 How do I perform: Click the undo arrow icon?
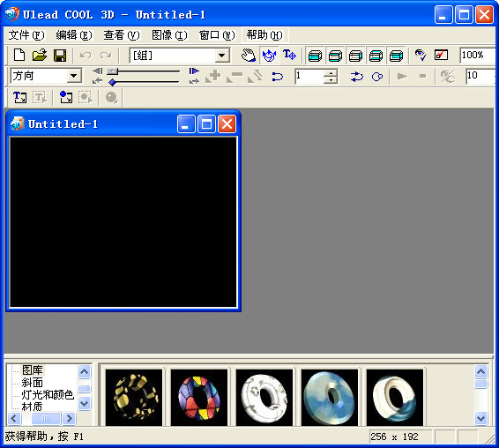coord(86,56)
